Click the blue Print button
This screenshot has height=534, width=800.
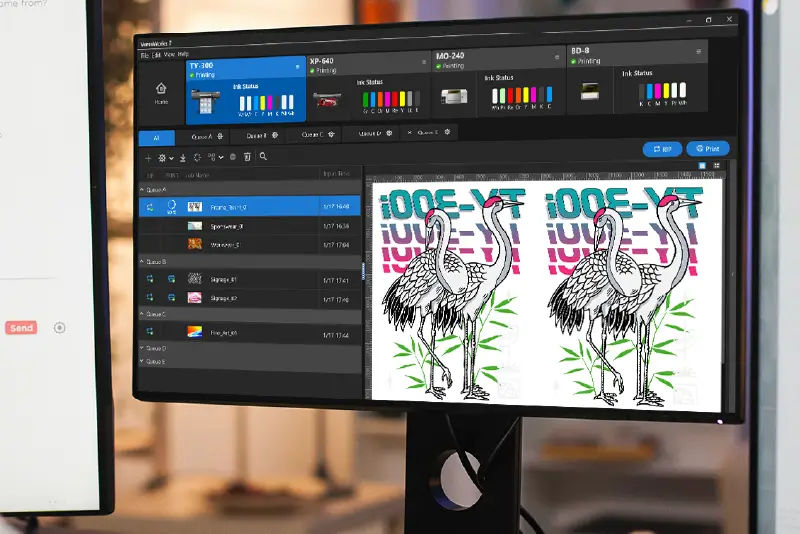coord(708,149)
